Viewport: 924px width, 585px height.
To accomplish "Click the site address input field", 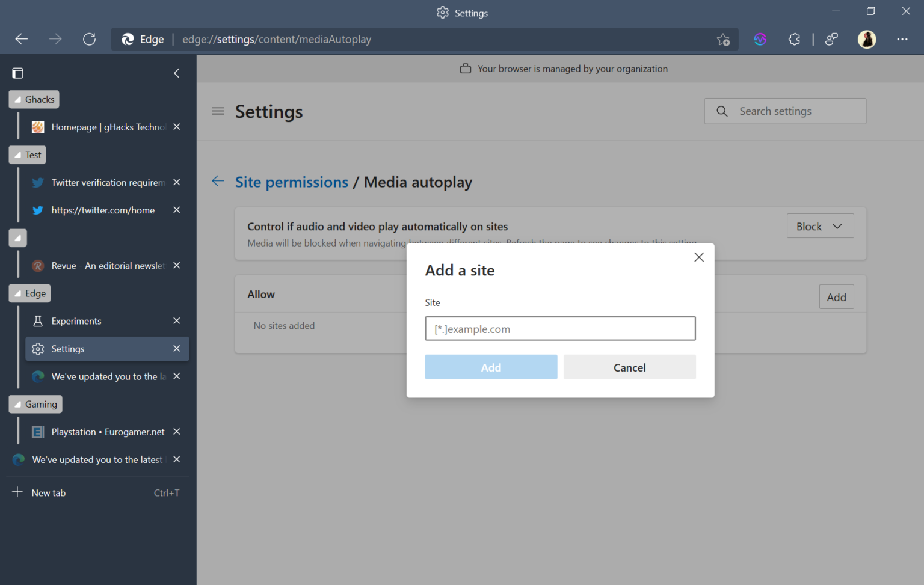I will [560, 328].
